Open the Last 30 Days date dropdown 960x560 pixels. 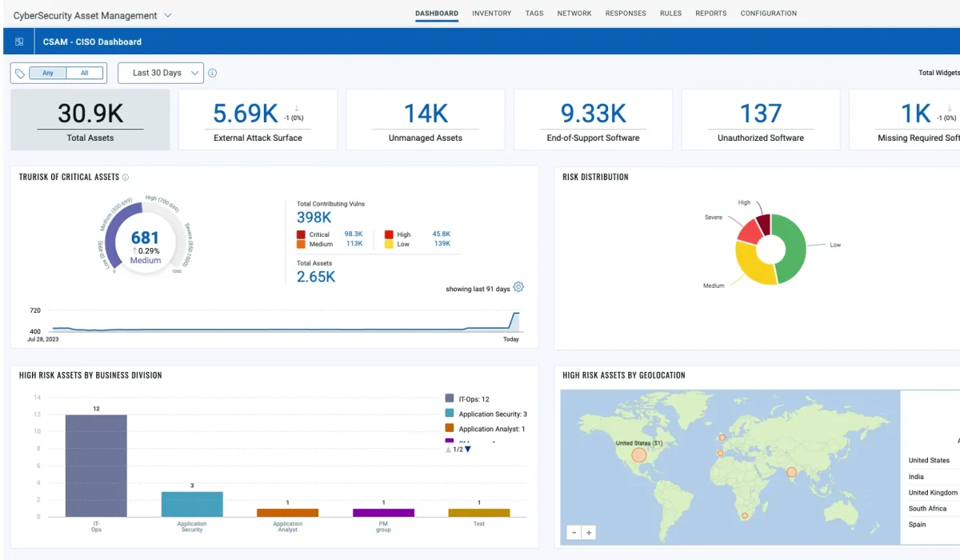pos(160,72)
